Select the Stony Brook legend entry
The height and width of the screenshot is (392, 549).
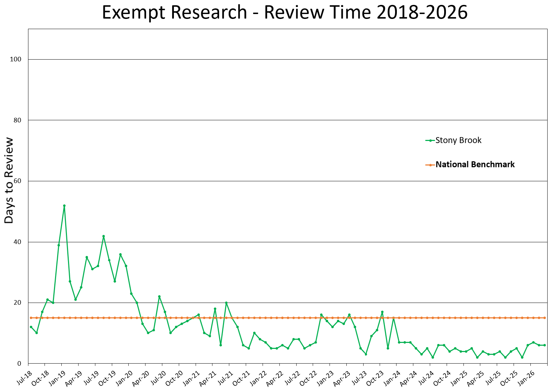click(x=458, y=140)
